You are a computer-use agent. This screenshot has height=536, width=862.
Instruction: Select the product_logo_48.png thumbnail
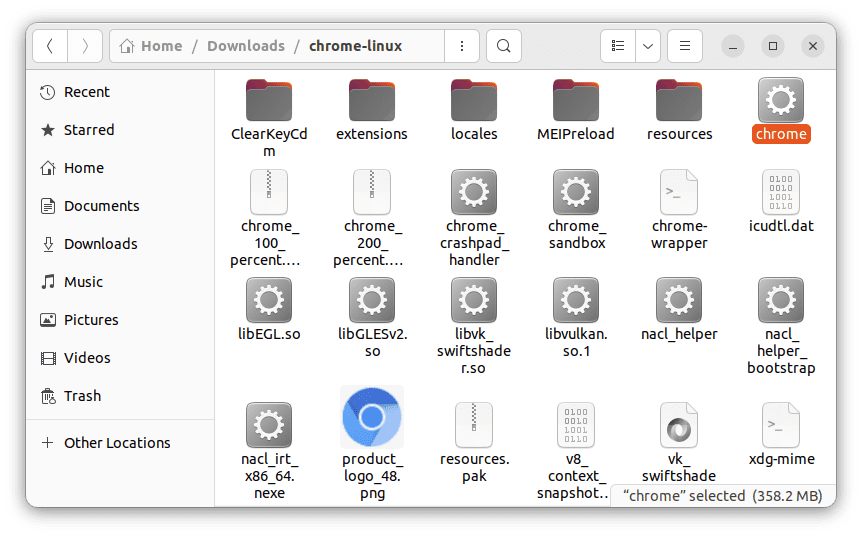tap(372, 417)
